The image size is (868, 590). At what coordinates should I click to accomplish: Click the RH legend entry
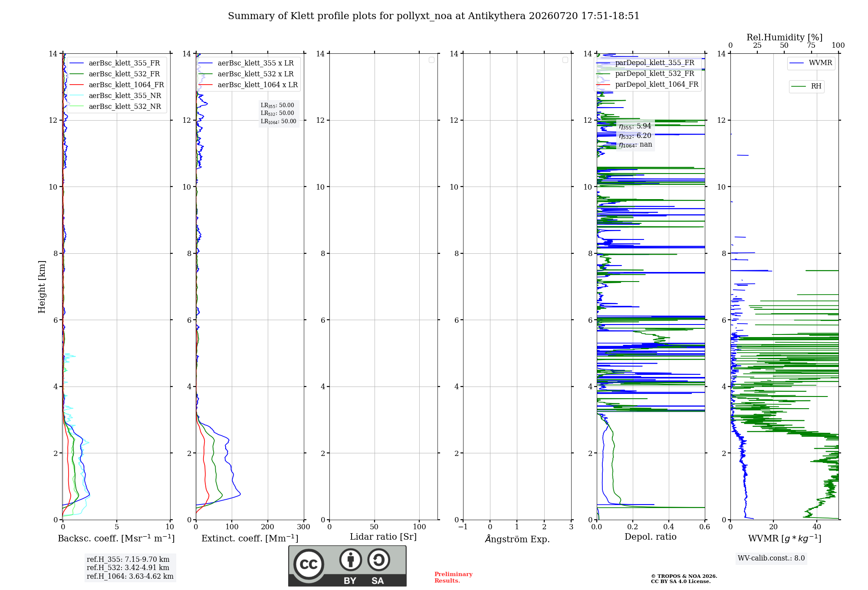pyautogui.click(x=806, y=86)
